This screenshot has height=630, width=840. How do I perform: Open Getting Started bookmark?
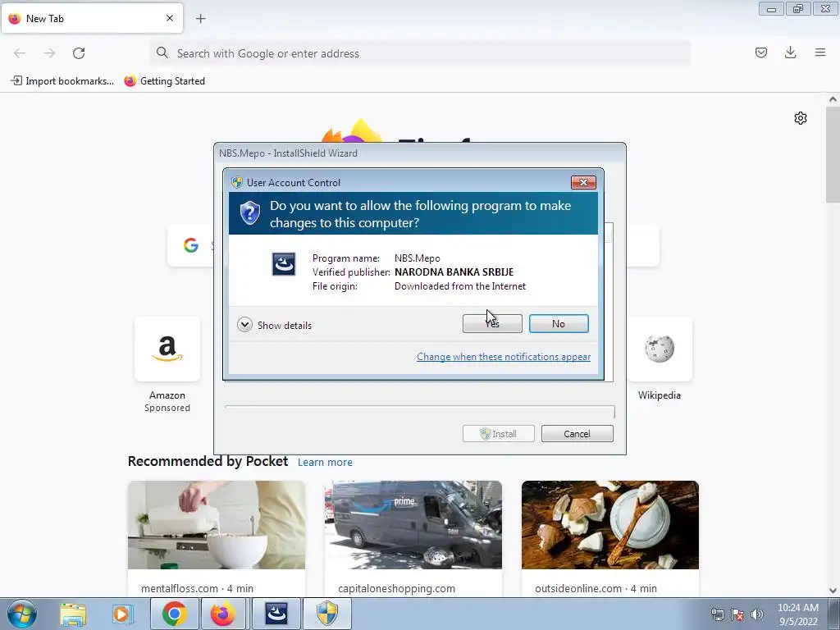[x=164, y=81]
